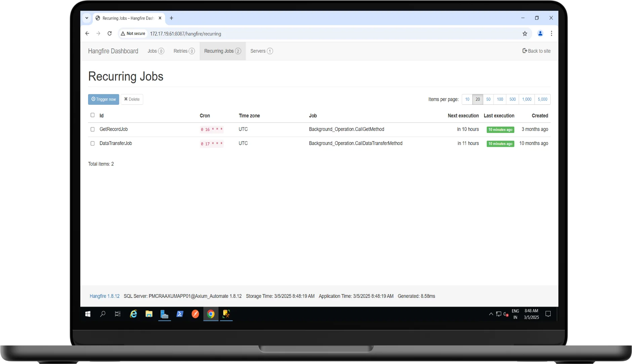632x364 pixels.
Task: Click the network status tray icon
Action: [x=499, y=314]
